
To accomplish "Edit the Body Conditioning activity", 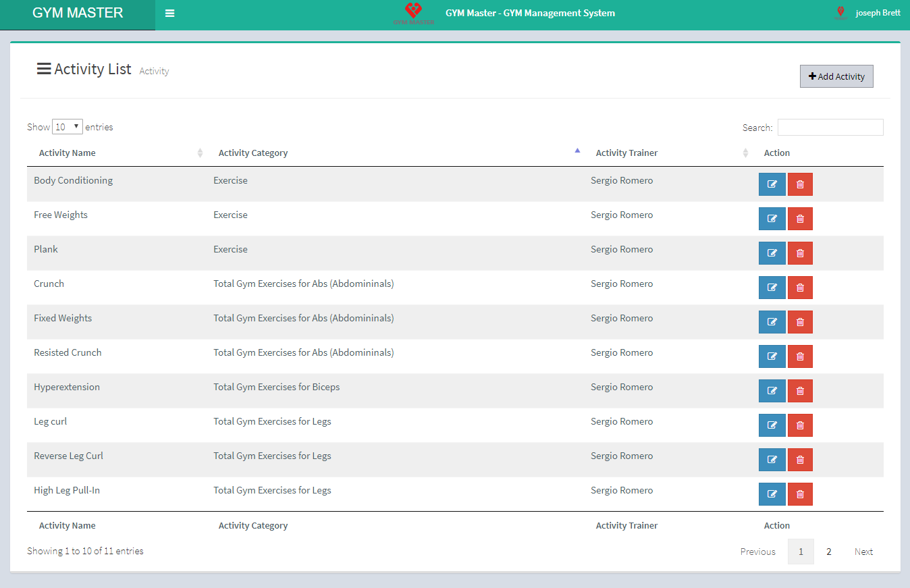I will click(x=772, y=184).
